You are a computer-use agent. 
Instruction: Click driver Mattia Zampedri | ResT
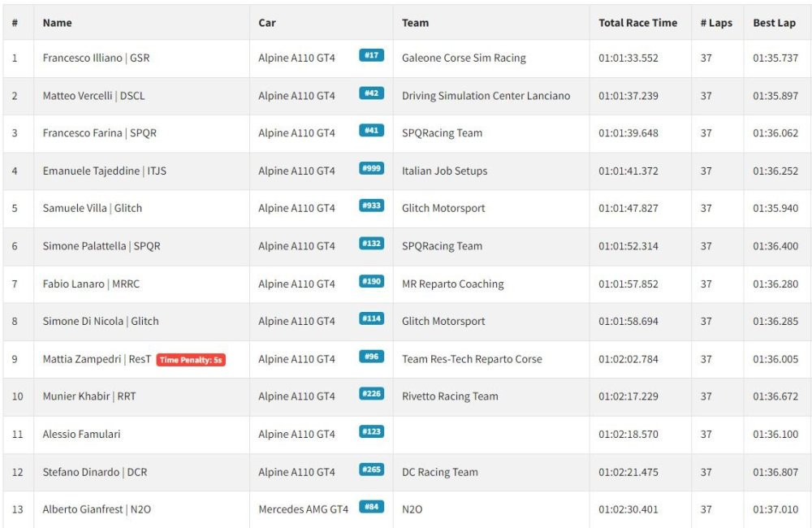(x=97, y=359)
